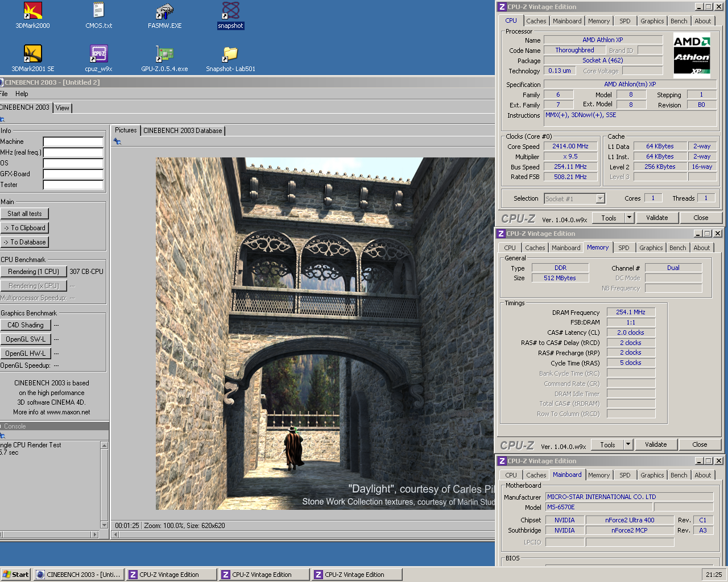The image size is (728, 582).
Task: Run the Rendering (1 CPU) benchmark
Action: [x=34, y=272]
